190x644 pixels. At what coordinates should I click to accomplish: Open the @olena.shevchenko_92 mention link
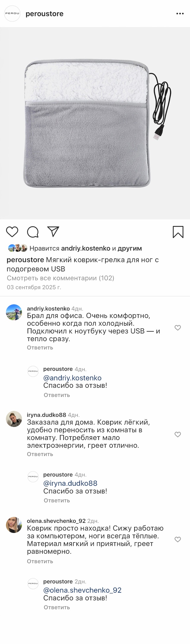(x=83, y=590)
